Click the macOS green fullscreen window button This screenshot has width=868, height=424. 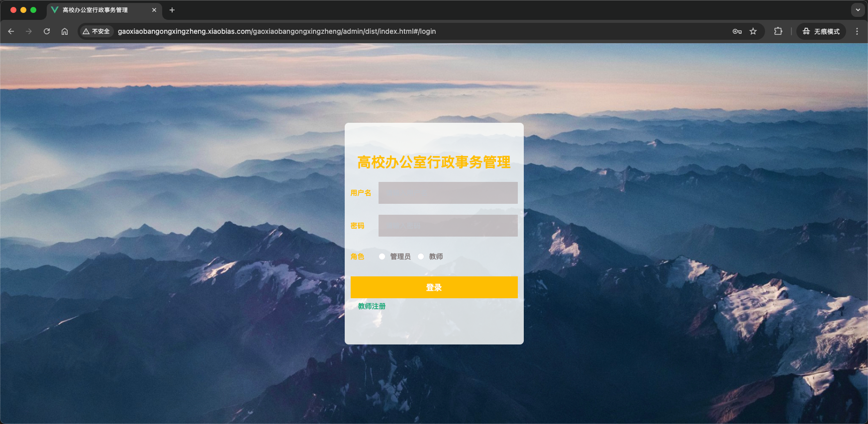33,10
